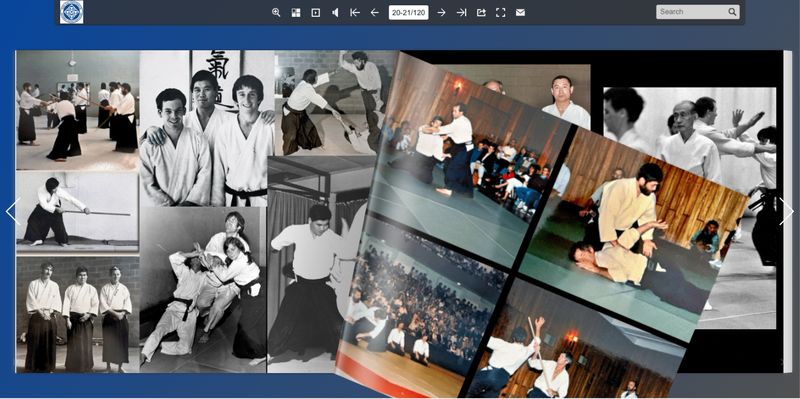Go to previous page arrow in toolbar
The image size is (800, 399).
374,13
